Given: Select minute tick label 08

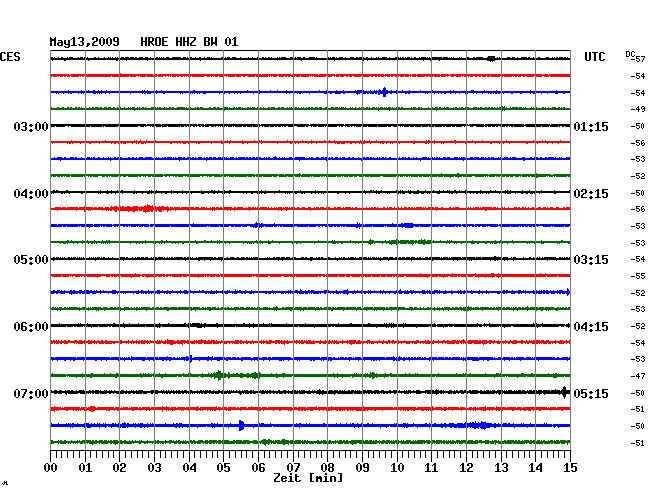Looking at the screenshot, I should click(327, 467).
